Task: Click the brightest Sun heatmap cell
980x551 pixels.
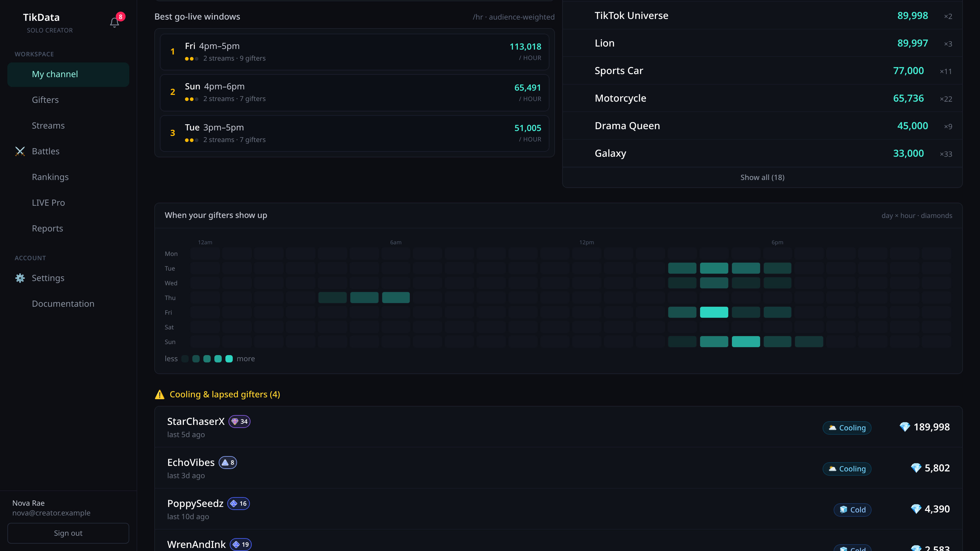Action: (x=746, y=342)
